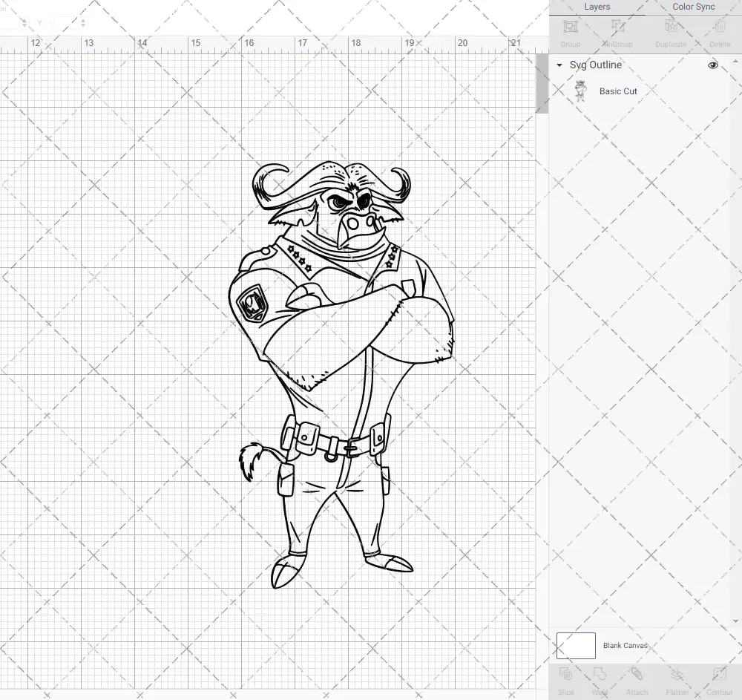
Task: Click the Delete icon
Action: pos(719,33)
